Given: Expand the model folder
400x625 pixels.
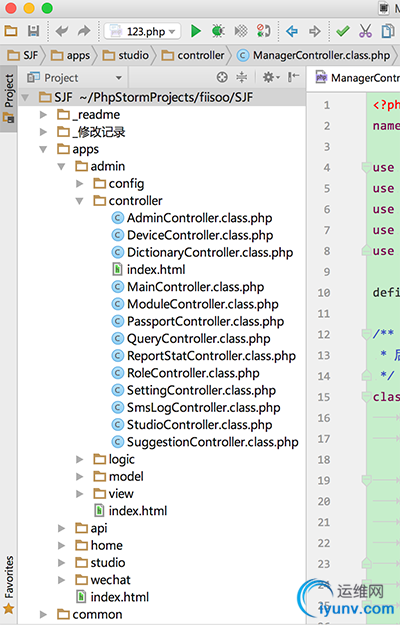Looking at the screenshot, I should click(80, 477).
